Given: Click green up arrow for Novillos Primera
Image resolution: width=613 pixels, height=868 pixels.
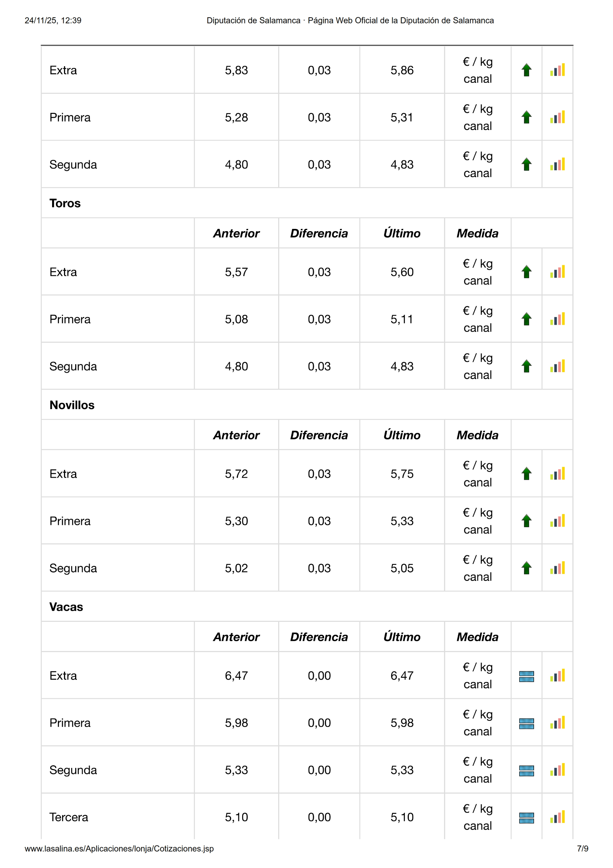Looking at the screenshot, I should pos(526,521).
